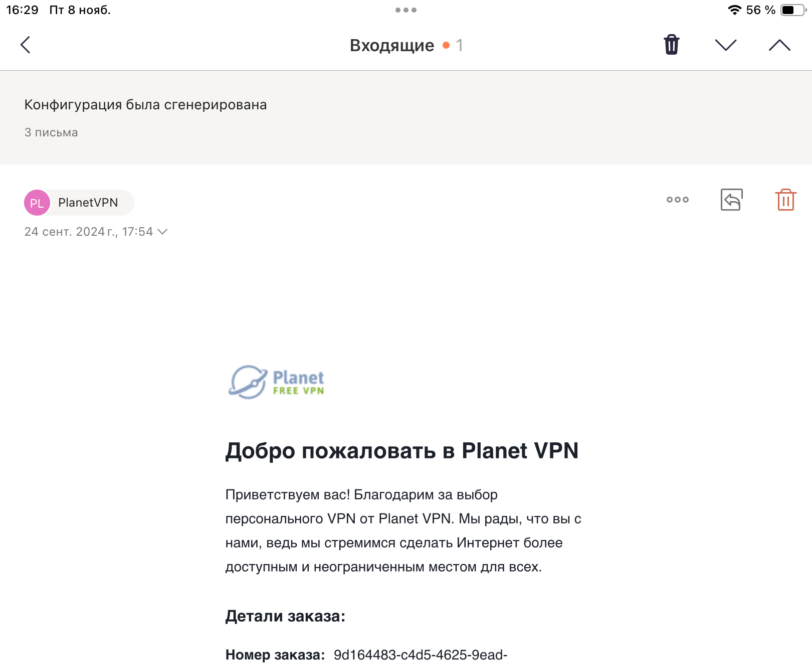Tap the PL sender avatar
Screen dimensions: 812x665
37,203
